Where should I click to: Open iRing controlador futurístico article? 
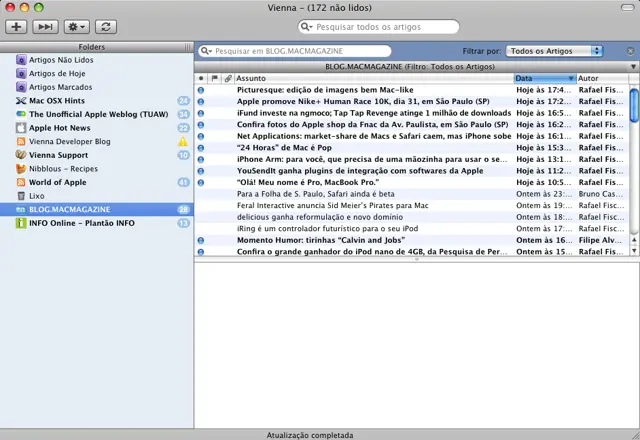click(x=412, y=229)
